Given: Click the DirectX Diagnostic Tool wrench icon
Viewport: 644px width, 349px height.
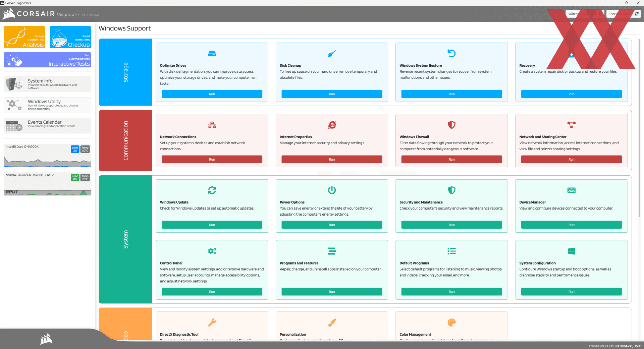Looking at the screenshot, I should click(x=212, y=323).
